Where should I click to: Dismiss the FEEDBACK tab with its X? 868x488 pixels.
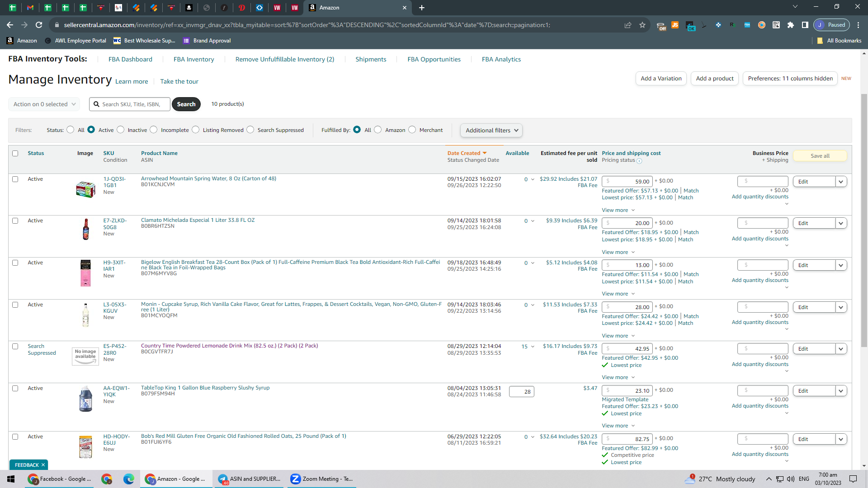[43, 465]
